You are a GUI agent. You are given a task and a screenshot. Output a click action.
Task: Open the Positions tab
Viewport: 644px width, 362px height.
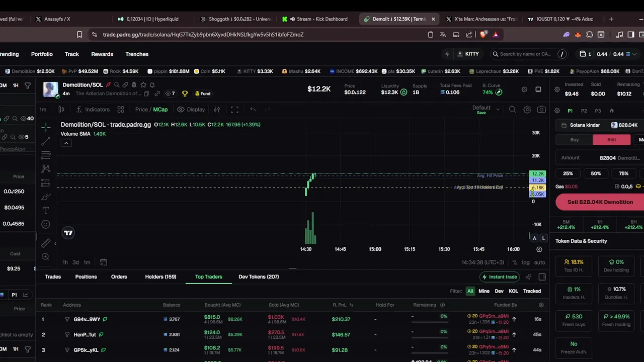click(86, 277)
